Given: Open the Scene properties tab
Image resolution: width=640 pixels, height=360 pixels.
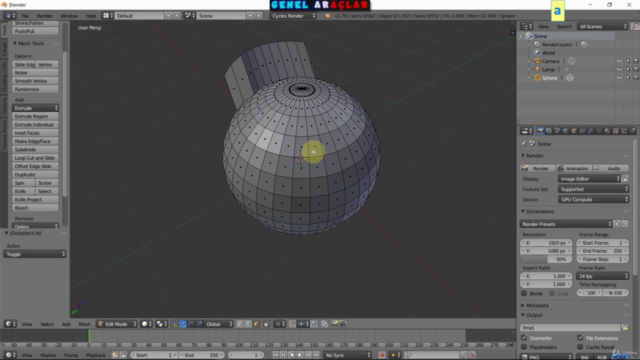Looking at the screenshot, I should 557,131.
